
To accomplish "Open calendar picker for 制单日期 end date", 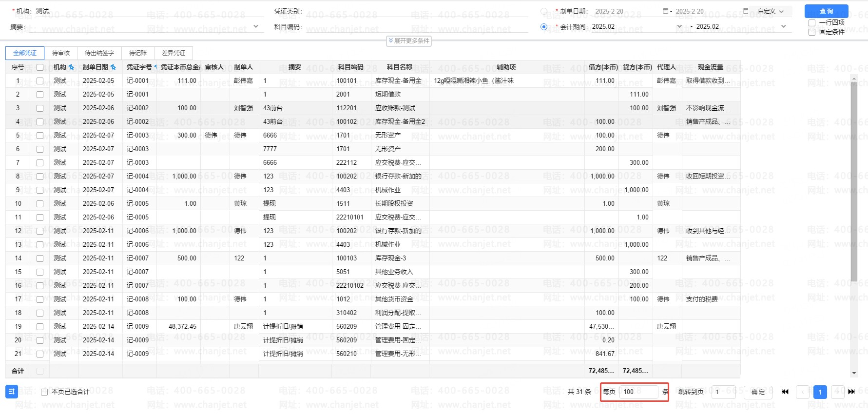I will (x=745, y=11).
